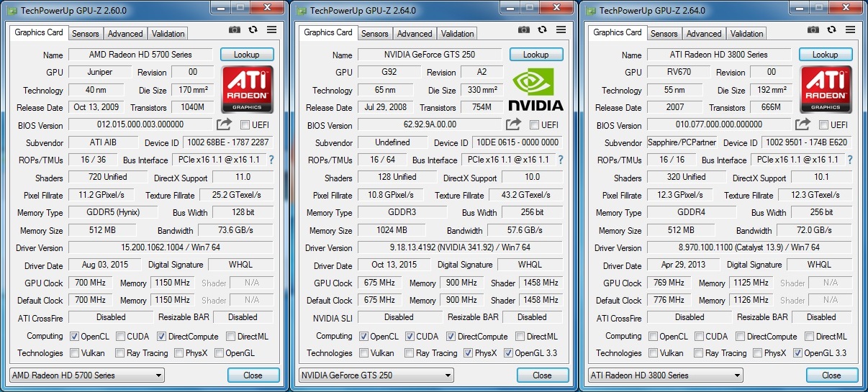The height and width of the screenshot is (392, 868).
Task: Click title bar app icon in HD 3800 window
Action: click(x=589, y=11)
